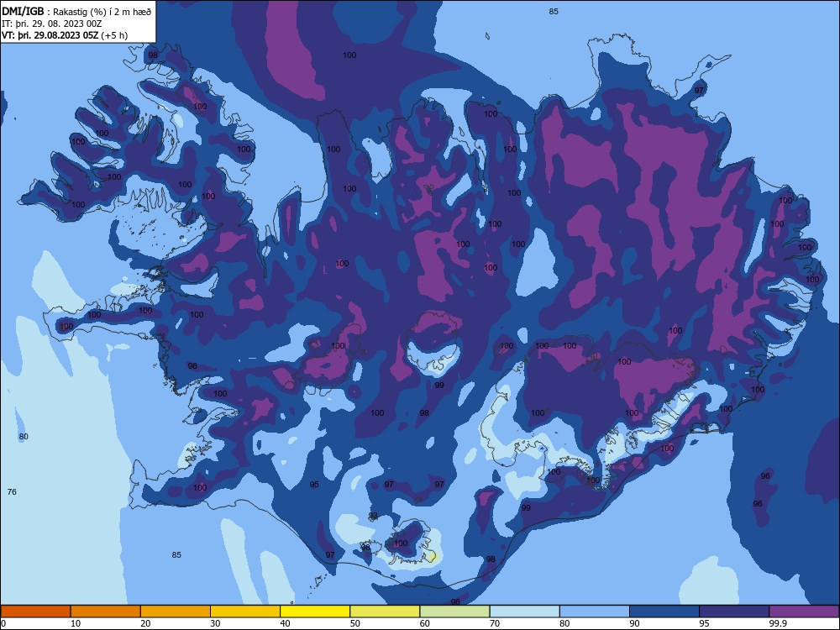Screen dimensions: 840x630
Task: Click the '50' tick label in the legend
Action: coord(355,623)
